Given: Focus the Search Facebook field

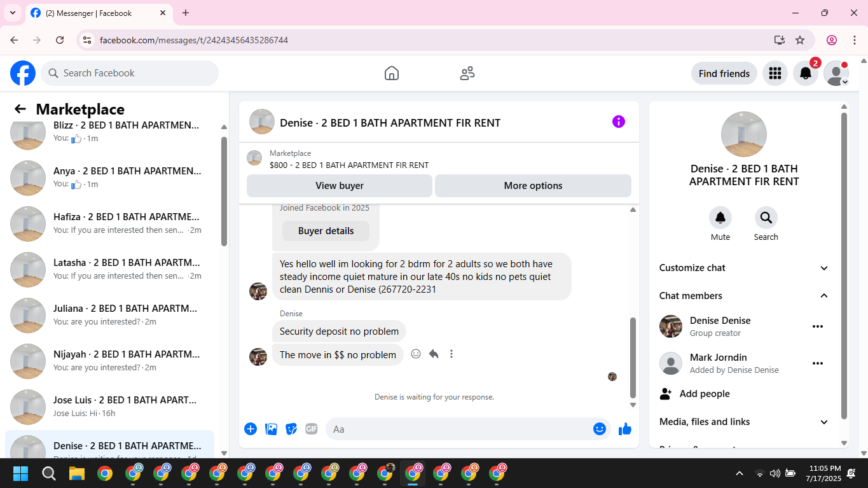Looking at the screenshot, I should point(130,73).
